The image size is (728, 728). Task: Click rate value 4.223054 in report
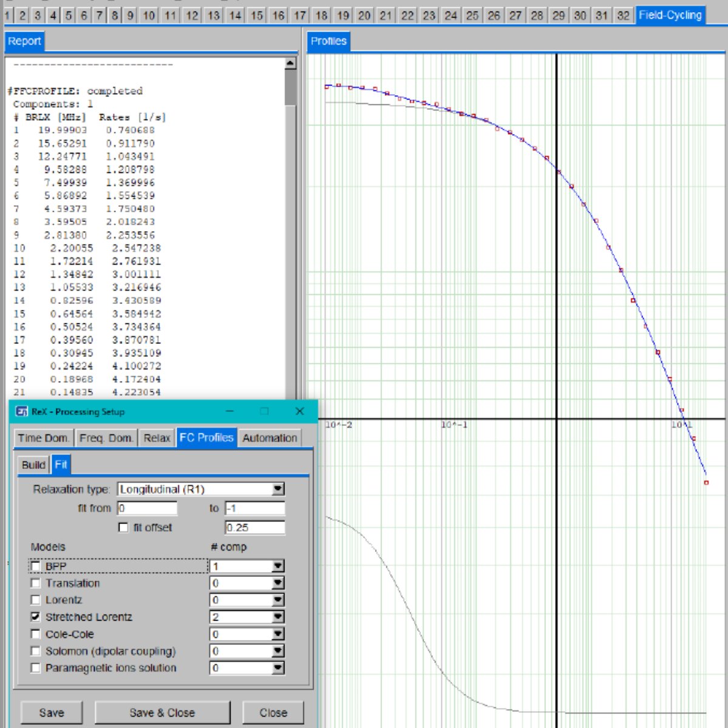[136, 393]
